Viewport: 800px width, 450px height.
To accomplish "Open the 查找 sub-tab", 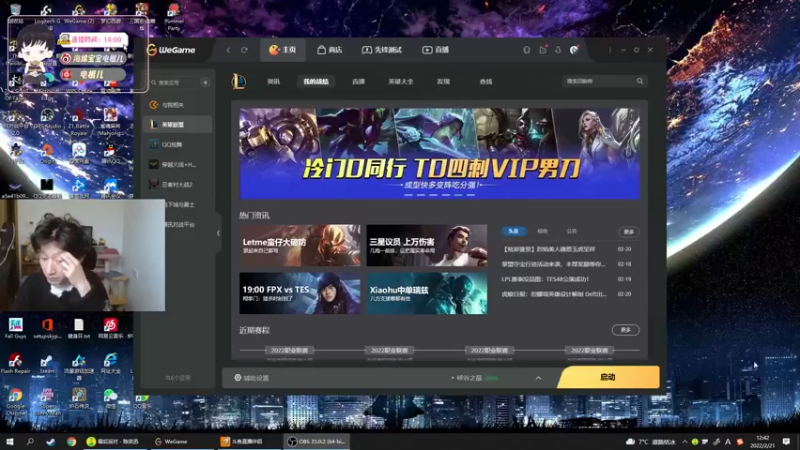I will pyautogui.click(x=486, y=82).
